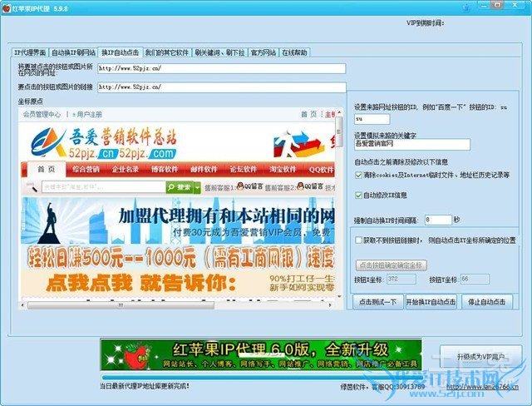
Task: Enable 获取不到按钮链接时 click-by-coordinates checkbox
Action: click(x=358, y=240)
